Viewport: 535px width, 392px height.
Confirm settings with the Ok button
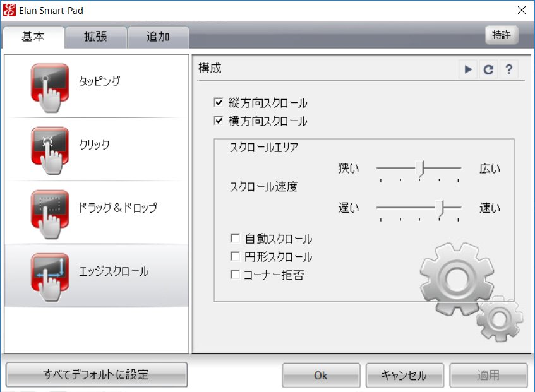click(321, 376)
